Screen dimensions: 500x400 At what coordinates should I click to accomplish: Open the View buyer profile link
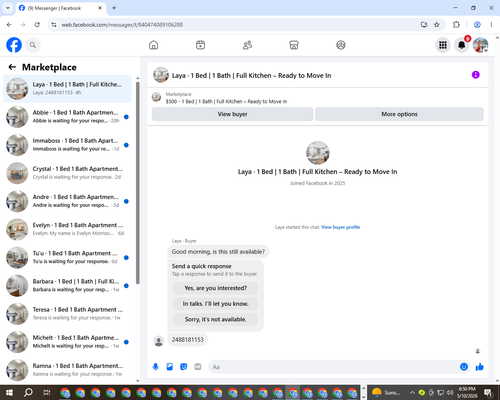(340, 227)
